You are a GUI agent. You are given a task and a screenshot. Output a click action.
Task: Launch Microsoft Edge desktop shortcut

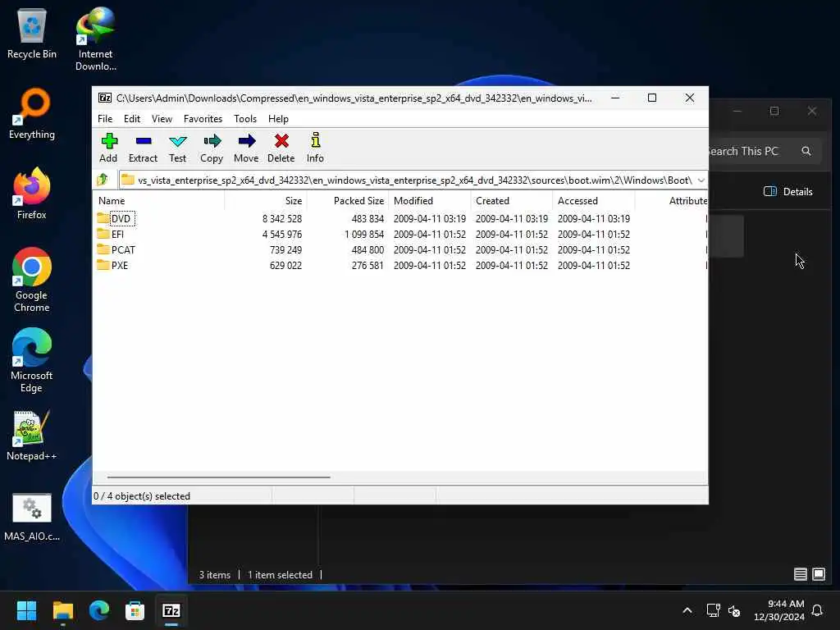[32, 361]
